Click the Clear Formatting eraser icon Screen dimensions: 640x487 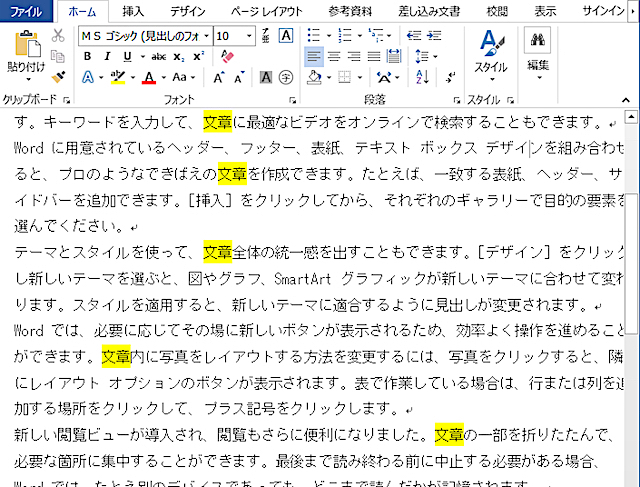tap(226, 56)
